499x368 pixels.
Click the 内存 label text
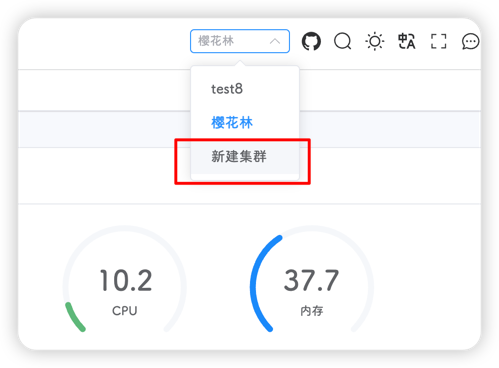pyautogui.click(x=312, y=311)
